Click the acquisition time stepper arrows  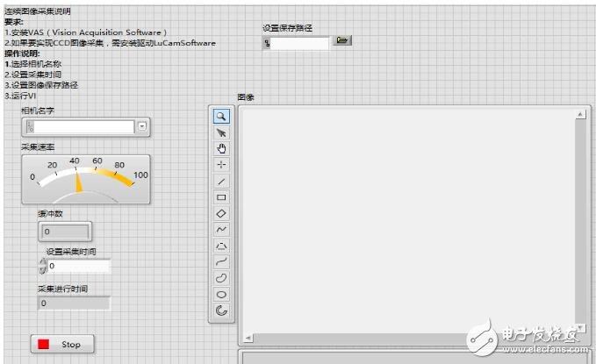(43, 266)
